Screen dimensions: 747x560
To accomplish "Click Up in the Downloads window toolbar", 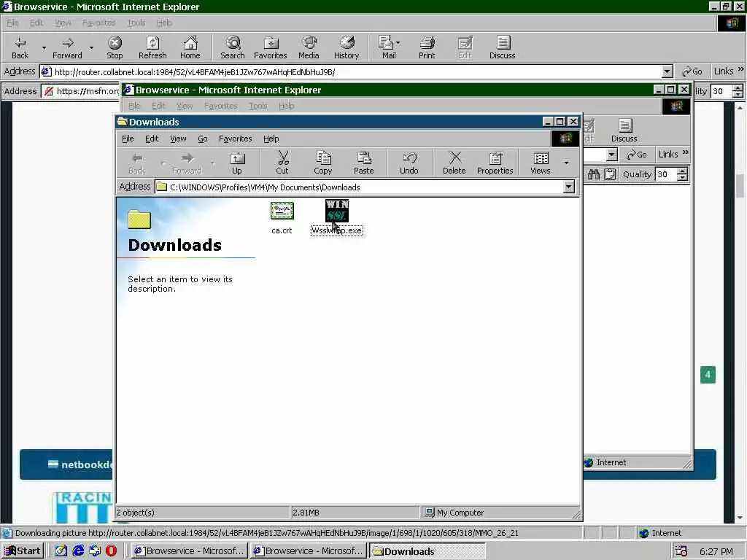I will (237, 163).
